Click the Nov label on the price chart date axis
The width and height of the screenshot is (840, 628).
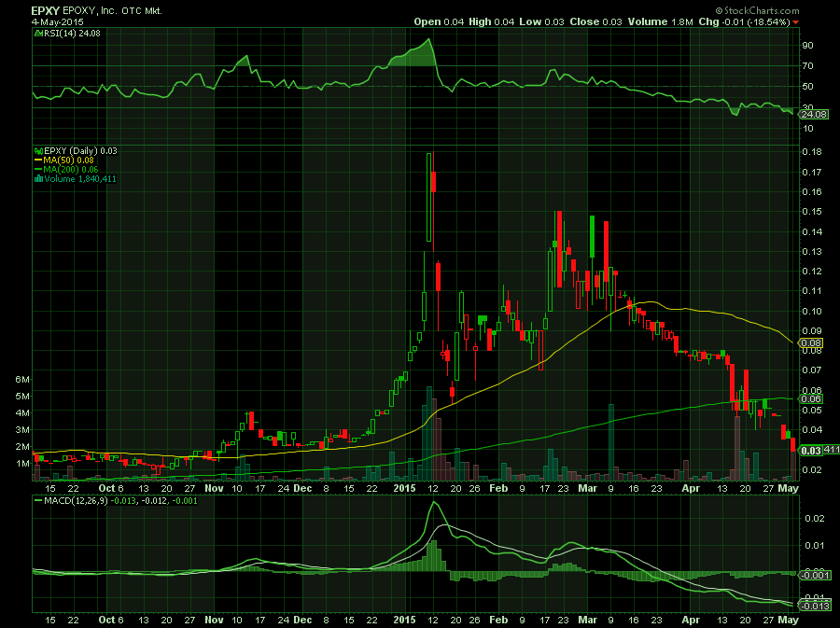pyautogui.click(x=214, y=488)
